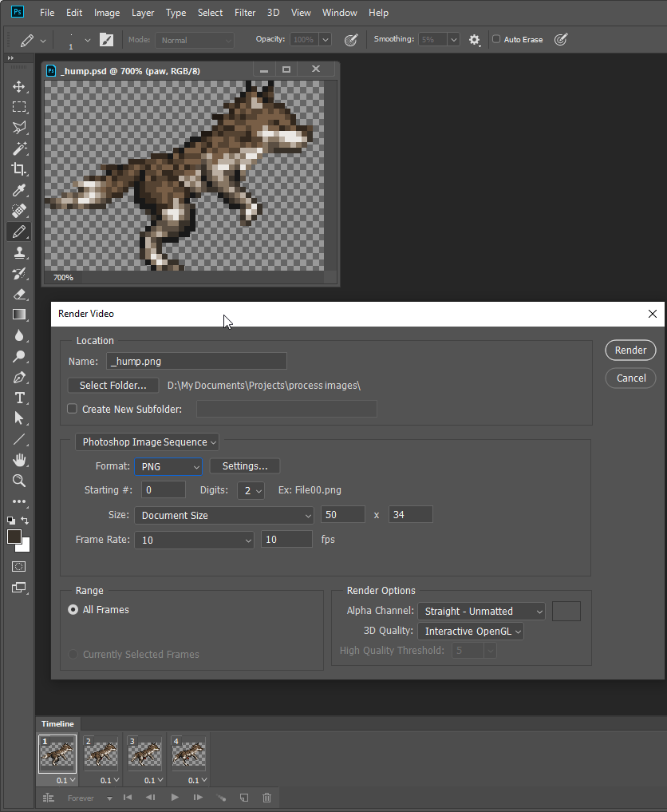Delete the selected frame with trash icon

click(266, 798)
